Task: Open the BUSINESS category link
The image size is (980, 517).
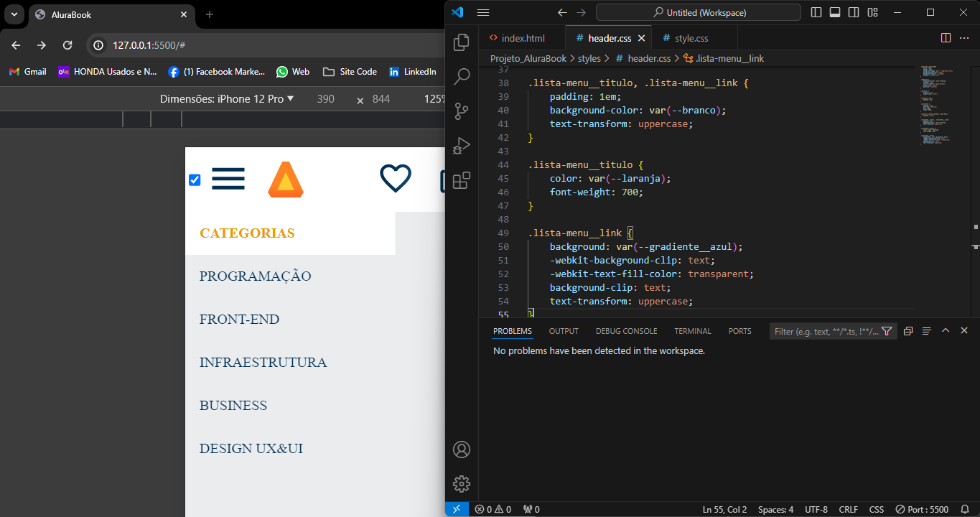Action: (x=233, y=406)
